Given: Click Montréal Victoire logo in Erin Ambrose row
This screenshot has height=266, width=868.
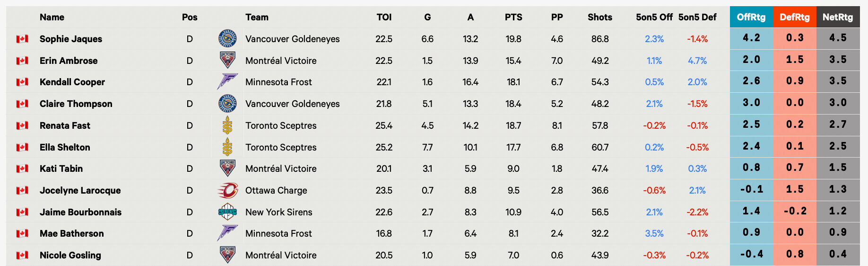Looking at the screenshot, I should click(227, 61).
